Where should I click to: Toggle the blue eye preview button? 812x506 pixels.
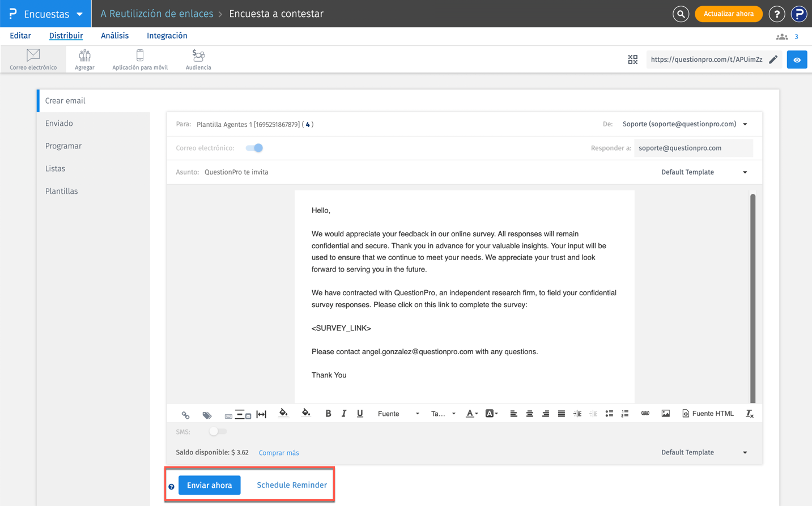(797, 59)
